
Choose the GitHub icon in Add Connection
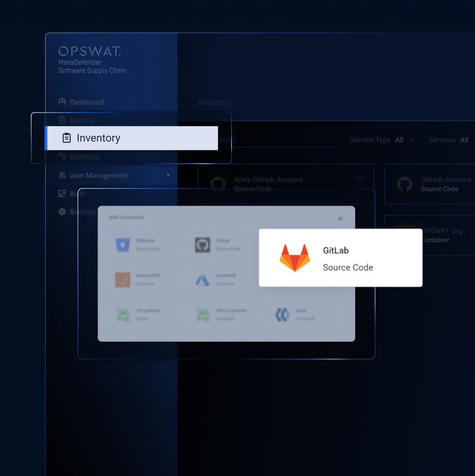coord(203,245)
